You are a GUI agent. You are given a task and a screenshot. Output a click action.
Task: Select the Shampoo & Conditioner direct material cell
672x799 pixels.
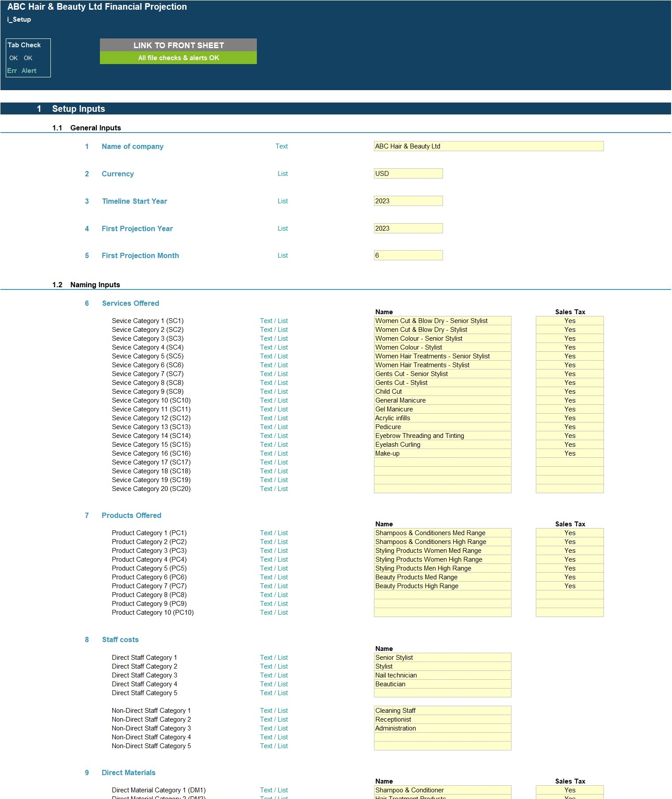[x=442, y=790]
